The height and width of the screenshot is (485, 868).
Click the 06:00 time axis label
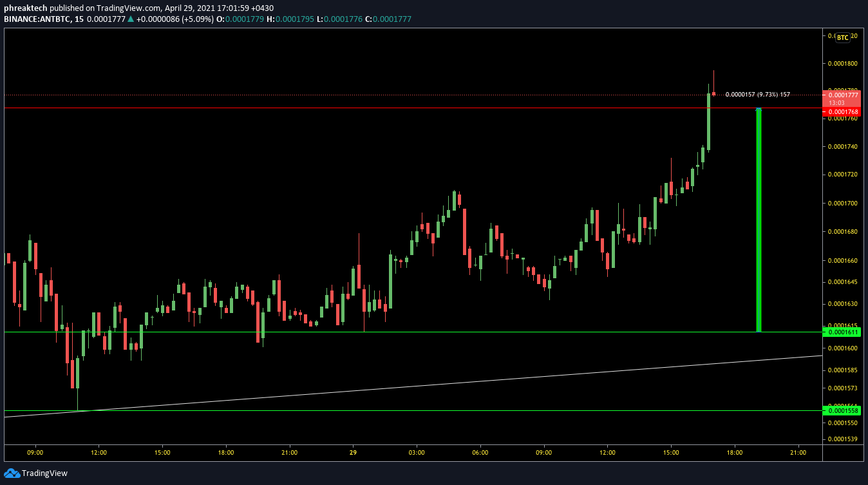coord(480,453)
